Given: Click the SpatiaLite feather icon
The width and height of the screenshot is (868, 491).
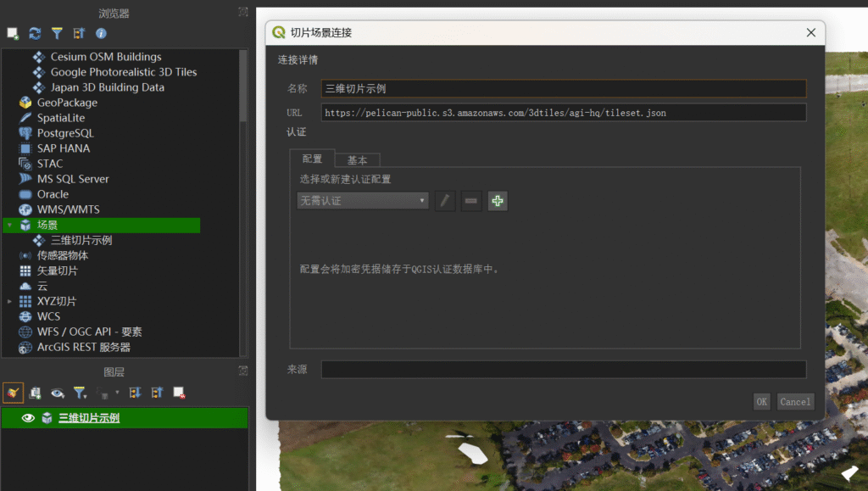Looking at the screenshot, I should 25,118.
